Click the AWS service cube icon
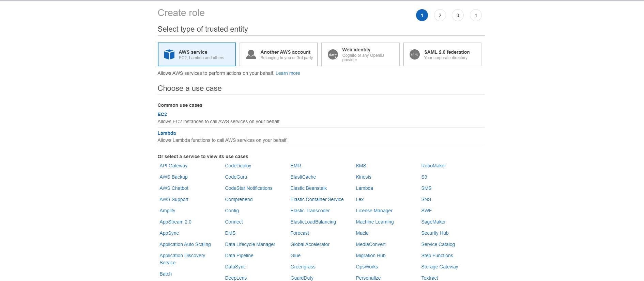This screenshot has width=644, height=281. [x=169, y=54]
